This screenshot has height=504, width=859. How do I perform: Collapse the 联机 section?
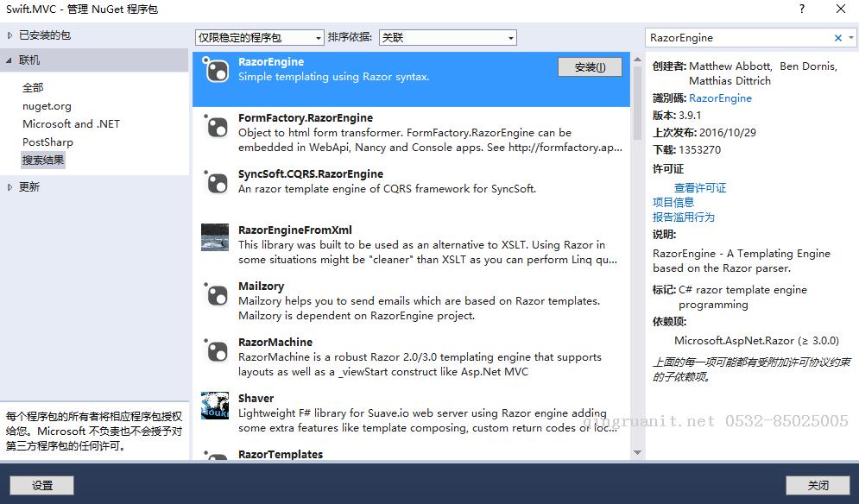pyautogui.click(x=9, y=60)
